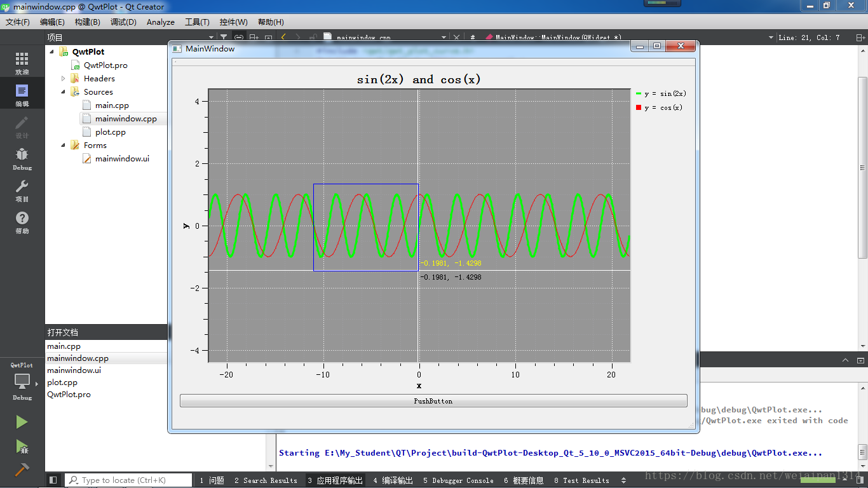Close mainwindow.cpp with the X icon

coord(456,37)
